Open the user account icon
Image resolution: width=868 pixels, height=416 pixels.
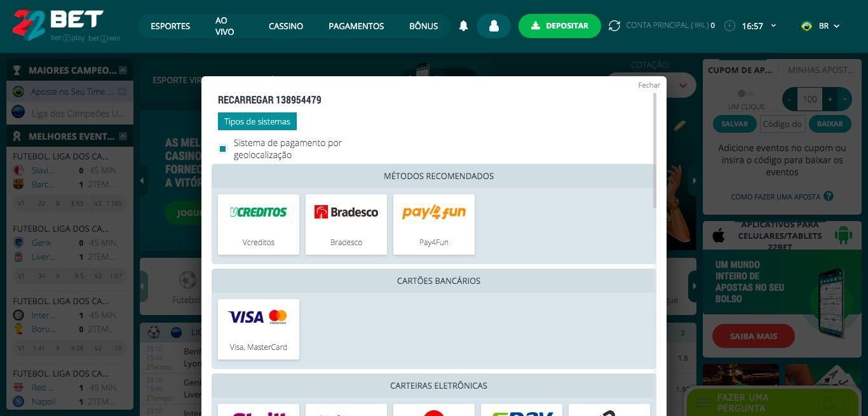[x=494, y=26]
